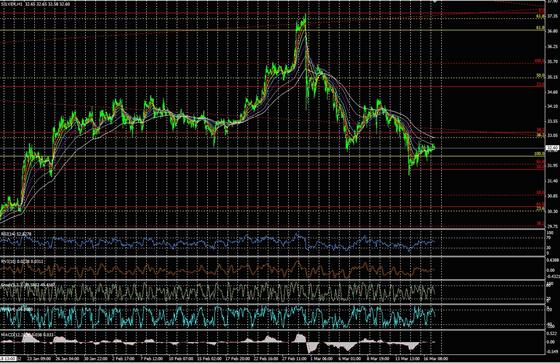This screenshot has height=363, width=560.
Task: Select the yellow 100.0 Fibonacci level label
Action: click(539, 154)
